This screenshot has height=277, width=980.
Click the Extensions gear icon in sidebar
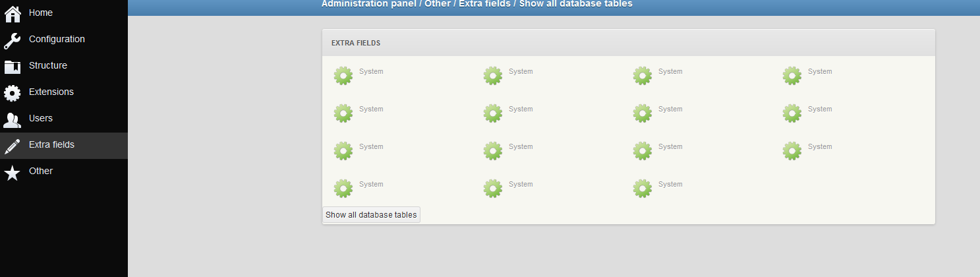pos(13,93)
